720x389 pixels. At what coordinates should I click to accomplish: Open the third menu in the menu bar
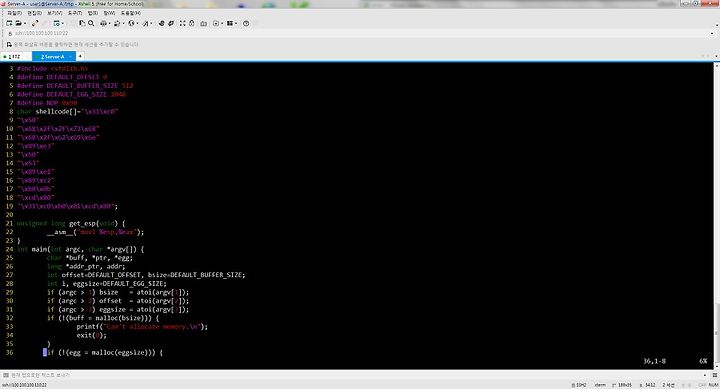[x=54, y=13]
